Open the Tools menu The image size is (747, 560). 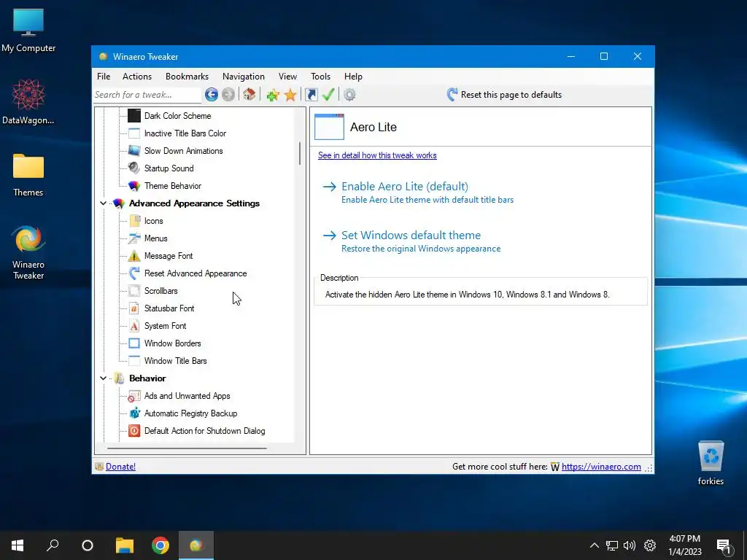[321, 76]
